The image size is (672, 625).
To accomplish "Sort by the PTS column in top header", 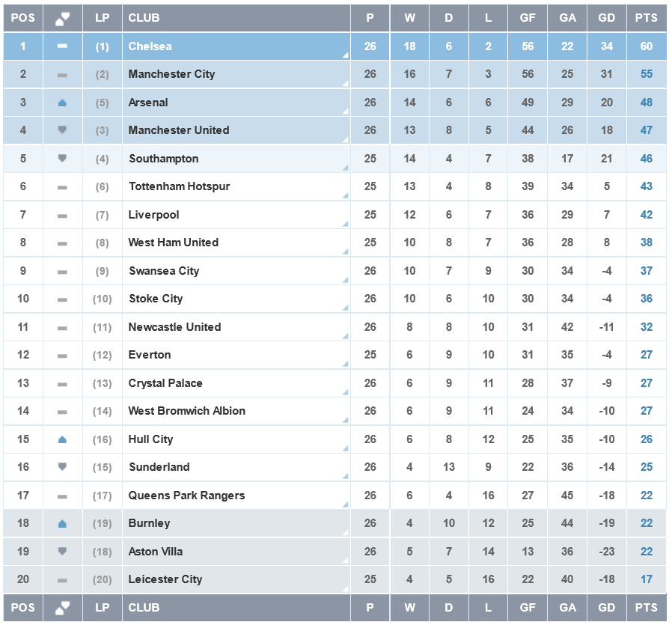I will (646, 18).
